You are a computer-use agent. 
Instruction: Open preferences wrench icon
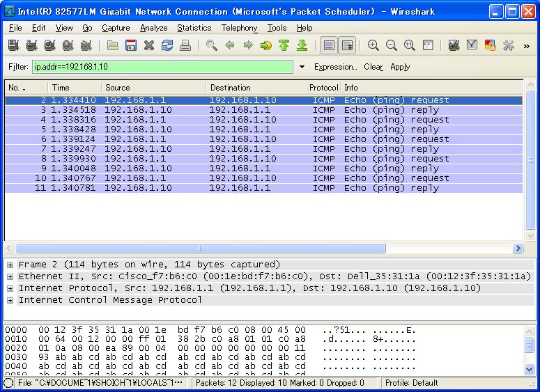pos(509,45)
